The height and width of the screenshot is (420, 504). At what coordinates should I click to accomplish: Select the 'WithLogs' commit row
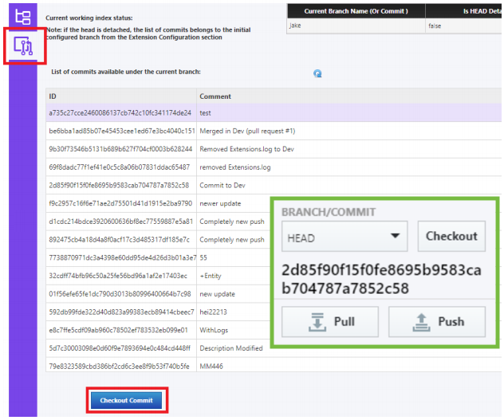pyautogui.click(x=158, y=330)
